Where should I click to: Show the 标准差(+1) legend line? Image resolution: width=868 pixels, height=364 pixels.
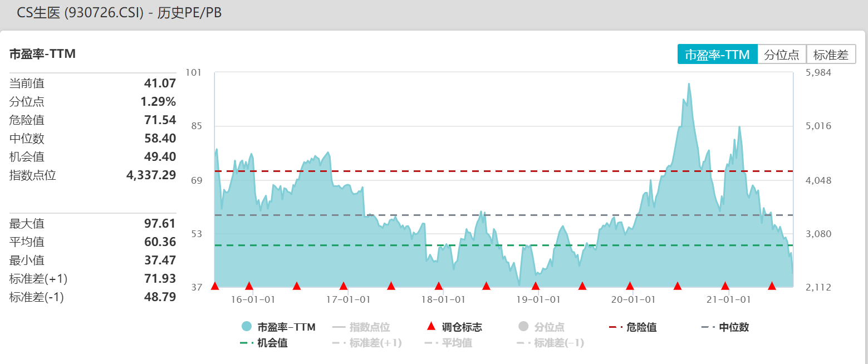tap(366, 343)
